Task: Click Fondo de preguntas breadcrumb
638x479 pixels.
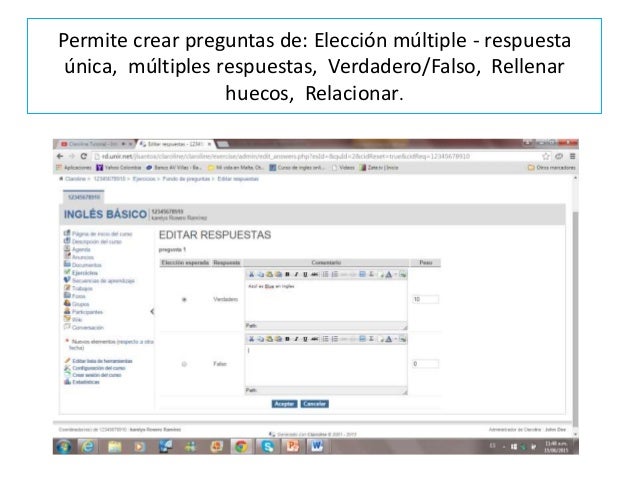Action: coord(186,179)
